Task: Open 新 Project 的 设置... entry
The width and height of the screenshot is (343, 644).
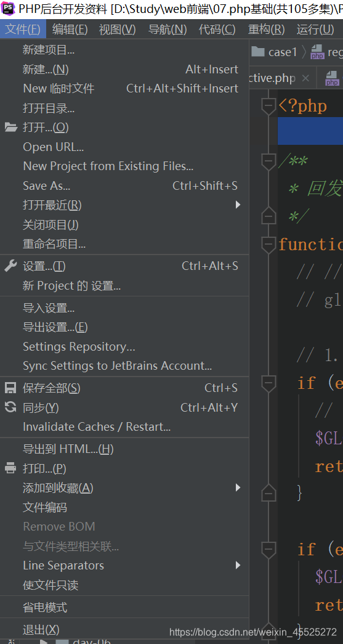Action: [x=124, y=285]
